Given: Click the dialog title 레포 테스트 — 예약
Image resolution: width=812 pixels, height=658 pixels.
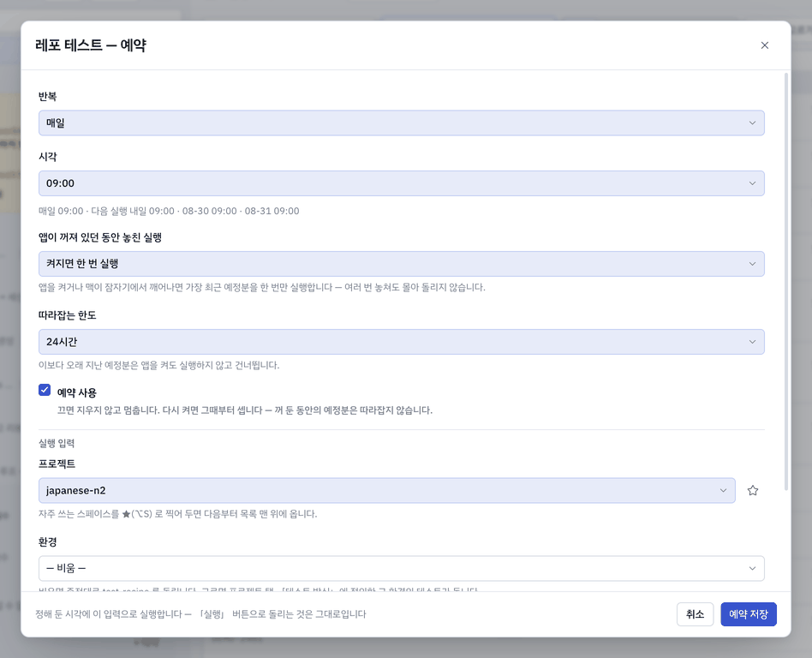Looking at the screenshot, I should coord(91,45).
